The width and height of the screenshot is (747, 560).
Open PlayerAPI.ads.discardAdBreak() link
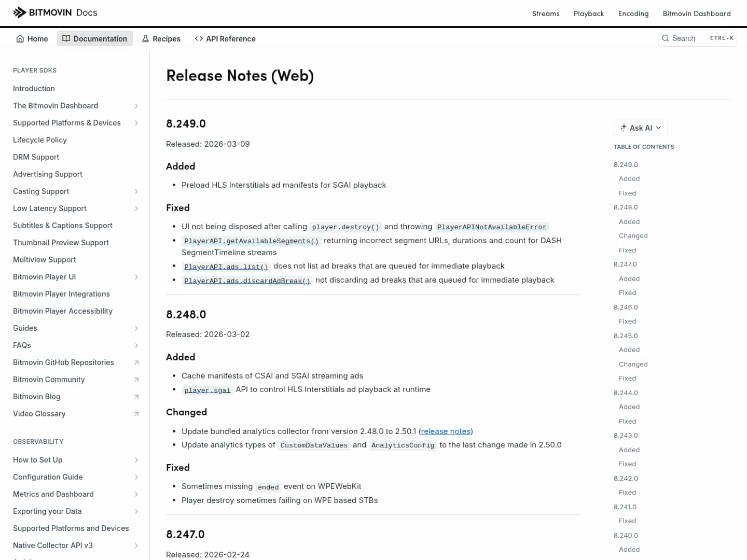point(247,281)
